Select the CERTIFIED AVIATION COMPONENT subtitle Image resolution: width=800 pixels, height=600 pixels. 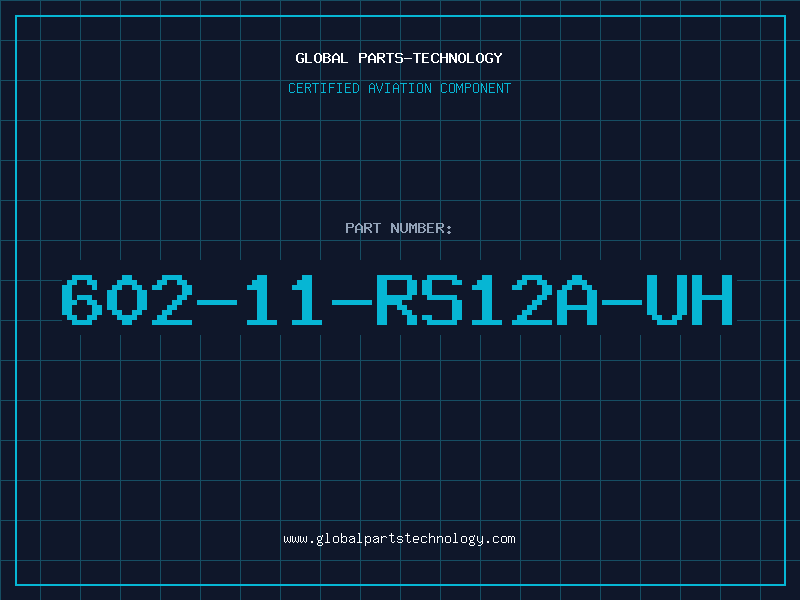tap(399, 88)
